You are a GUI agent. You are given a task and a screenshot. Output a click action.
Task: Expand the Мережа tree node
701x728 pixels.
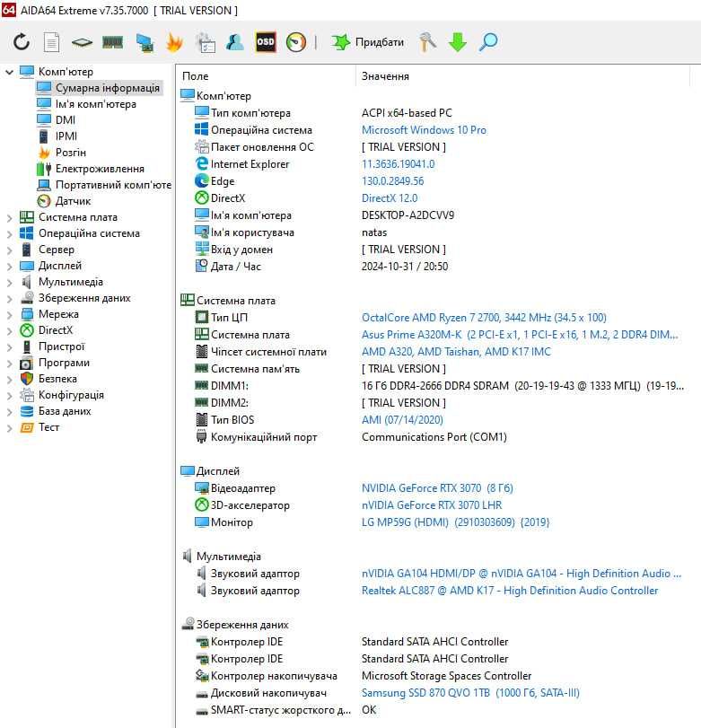pos(9,315)
